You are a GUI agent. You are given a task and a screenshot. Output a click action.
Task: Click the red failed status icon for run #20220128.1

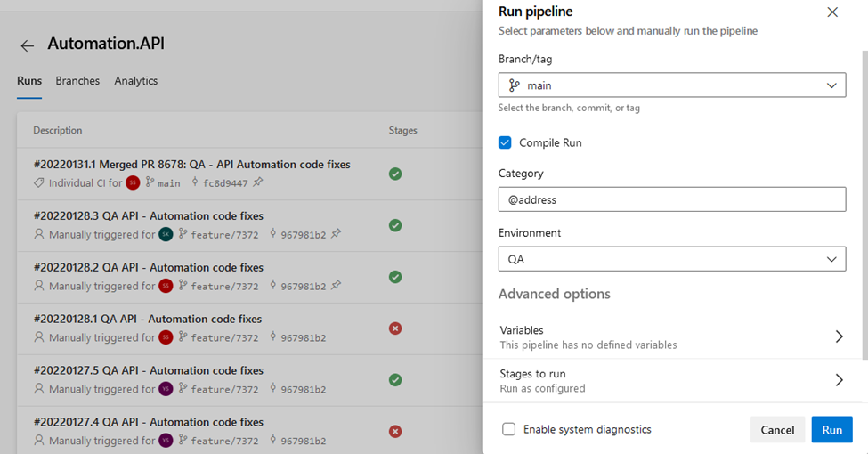(x=395, y=328)
